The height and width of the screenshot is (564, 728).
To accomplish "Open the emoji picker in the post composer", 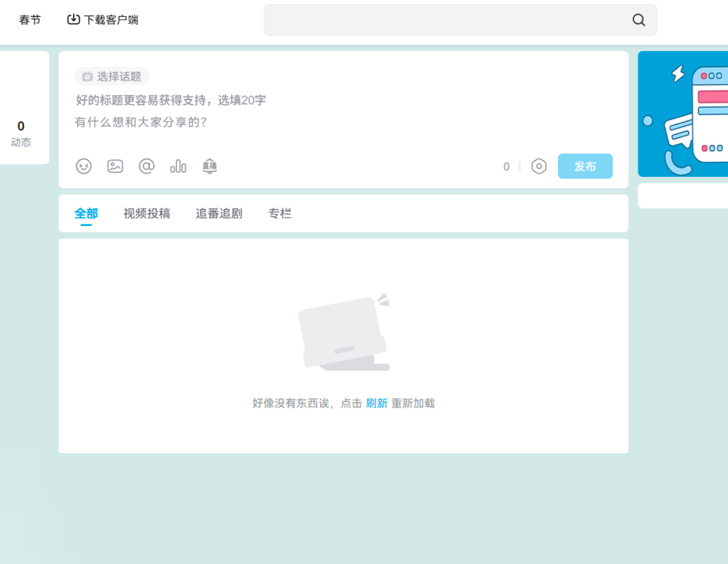I will pos(84,166).
